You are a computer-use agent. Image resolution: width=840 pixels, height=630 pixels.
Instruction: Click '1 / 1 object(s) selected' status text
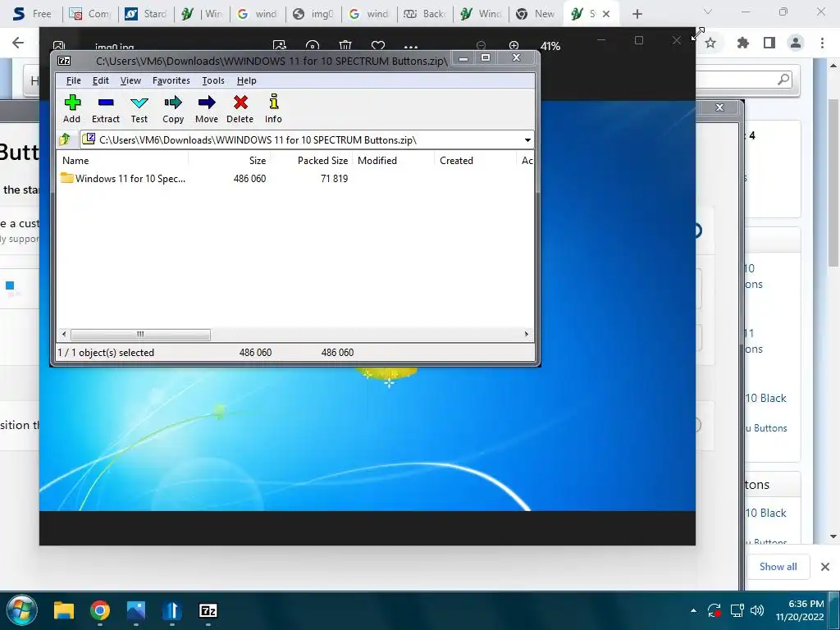(x=106, y=353)
